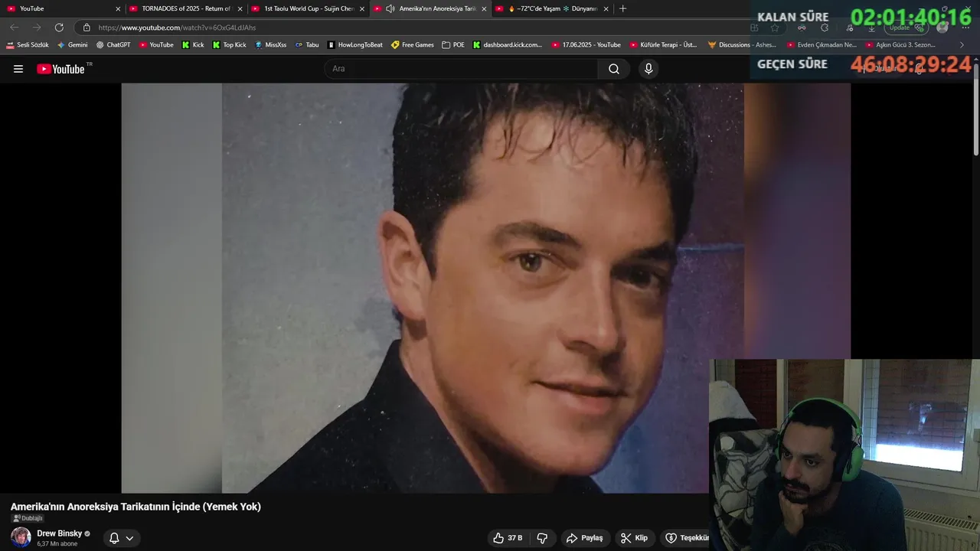Click the Paylaş share button
This screenshot has height=551, width=980.
pos(585,538)
